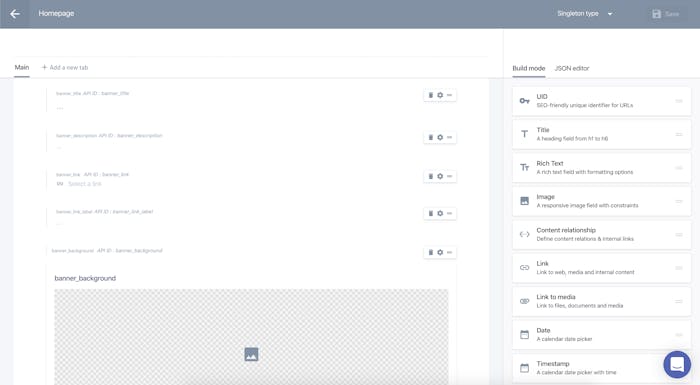Click drag handle on Link to media card
This screenshot has height=385, width=700.
679,301
